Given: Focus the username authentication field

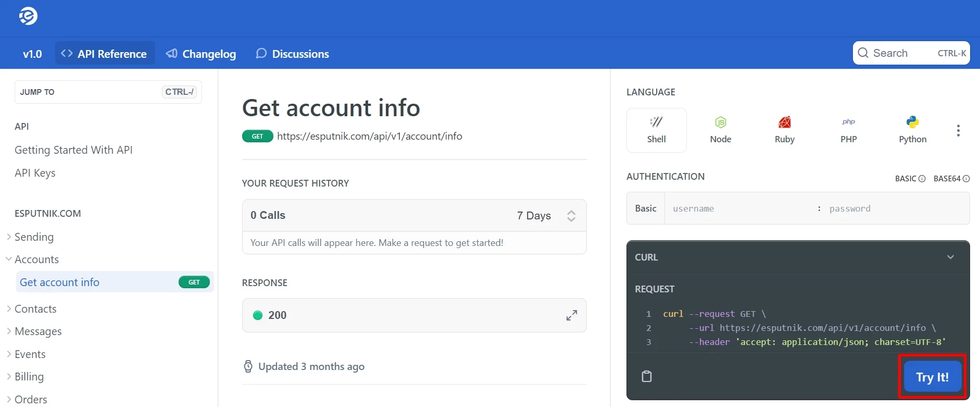Looking at the screenshot, I should [739, 208].
